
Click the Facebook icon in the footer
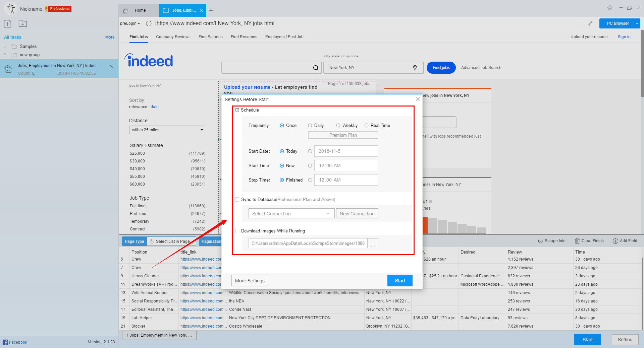5,342
